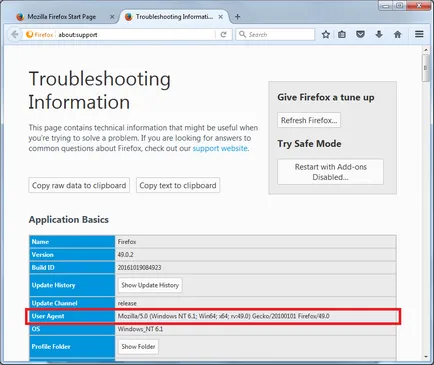Click Show Update History button

click(150, 285)
